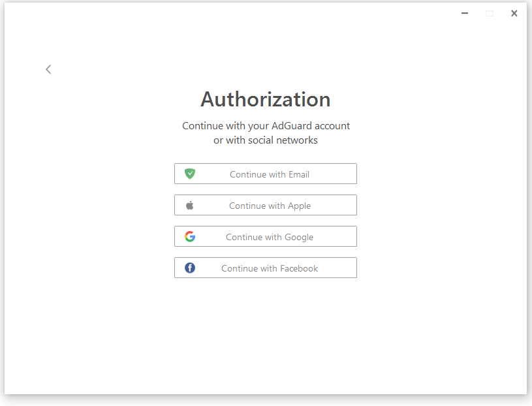Click the 'or with social networks' text
The height and width of the screenshot is (406, 532).
[266, 140]
